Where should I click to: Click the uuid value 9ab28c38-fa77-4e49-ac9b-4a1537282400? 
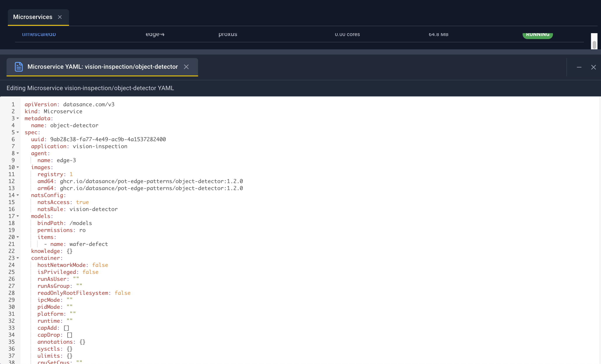108,139
